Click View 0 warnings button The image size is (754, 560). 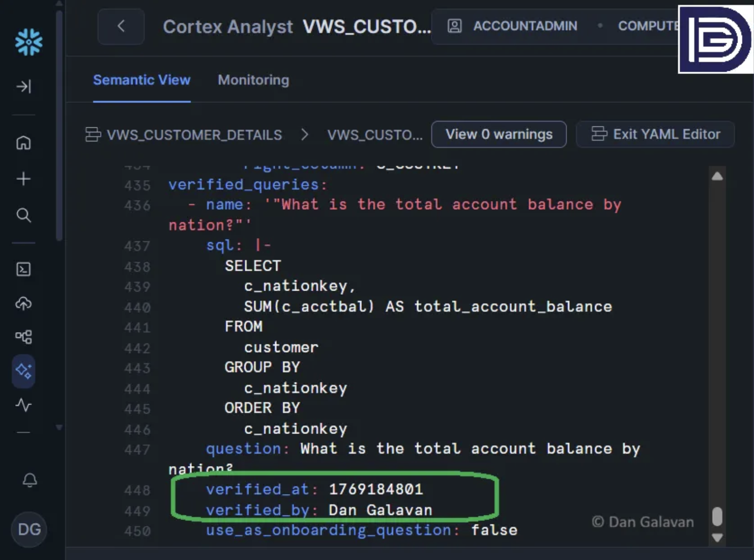499,134
